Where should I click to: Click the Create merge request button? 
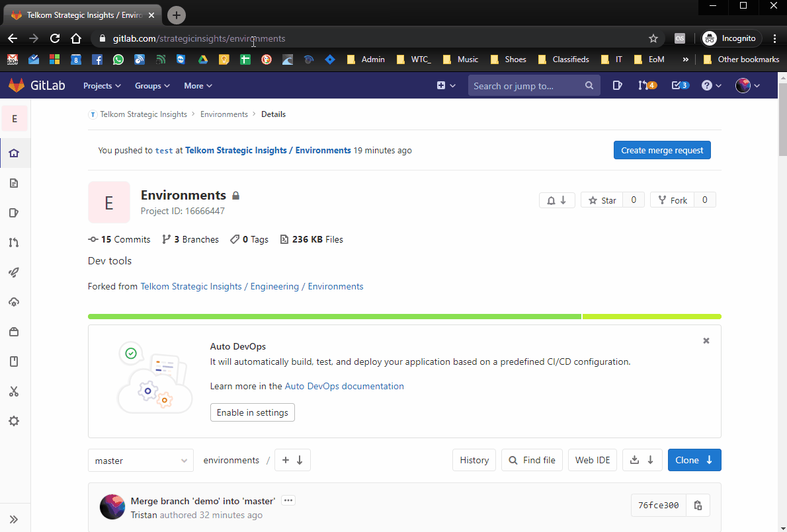pos(662,150)
